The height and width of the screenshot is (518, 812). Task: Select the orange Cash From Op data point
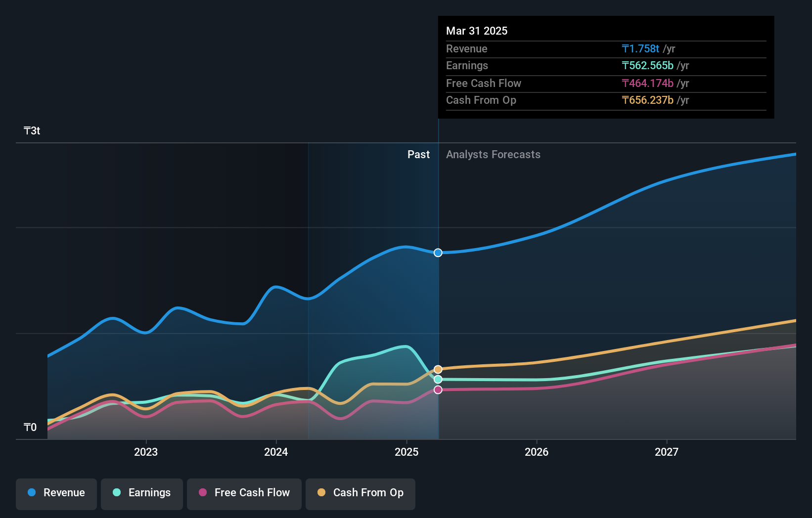(438, 369)
